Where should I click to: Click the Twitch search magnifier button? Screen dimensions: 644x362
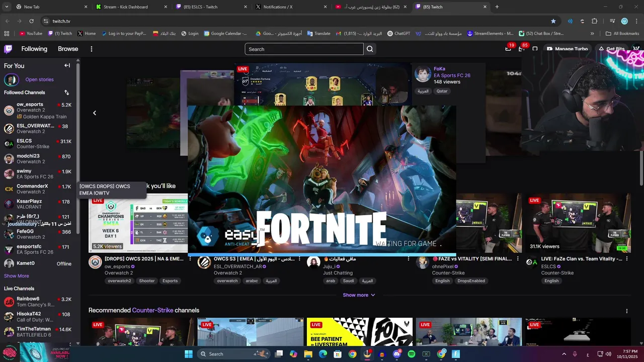coord(370,49)
